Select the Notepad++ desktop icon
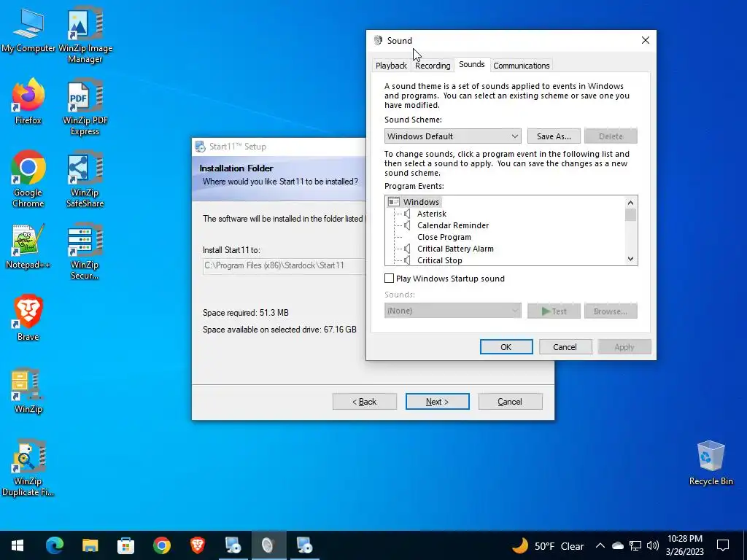This screenshot has width=747, height=560. pyautogui.click(x=28, y=246)
